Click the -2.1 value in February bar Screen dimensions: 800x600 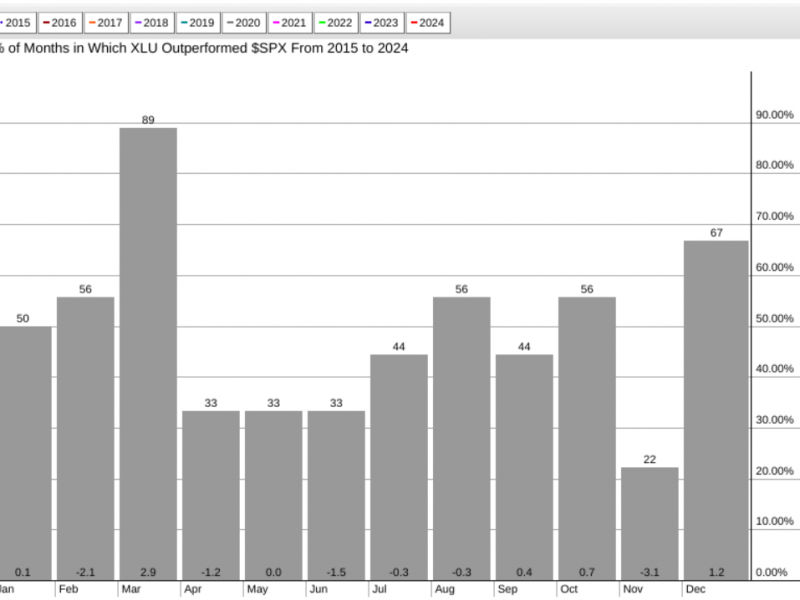(x=85, y=572)
